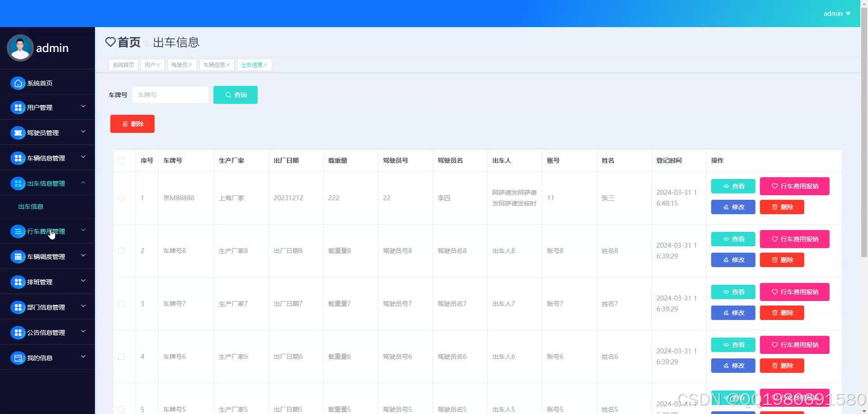The height and width of the screenshot is (414, 868).
Task: Click the 车牌号 column header
Action: point(173,160)
